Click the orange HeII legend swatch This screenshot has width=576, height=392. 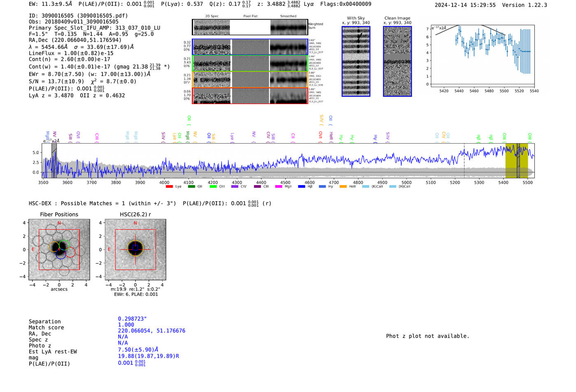(343, 187)
